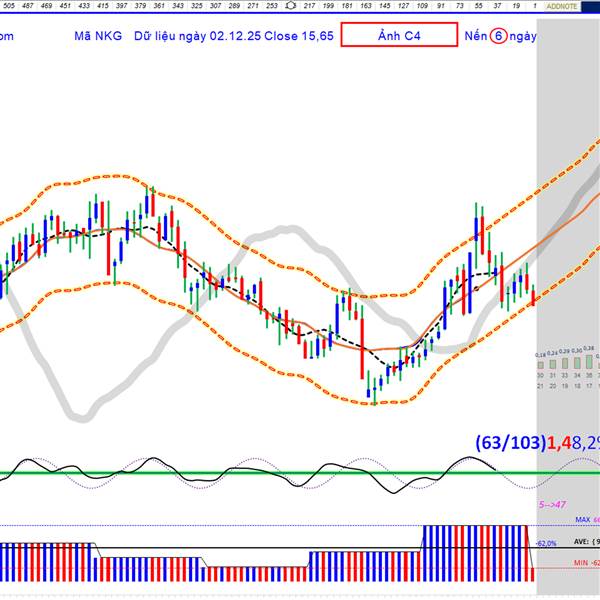Select the circled 6 in Nền ngày
Image resolution: width=600 pixels, height=600 pixels.
click(x=498, y=36)
